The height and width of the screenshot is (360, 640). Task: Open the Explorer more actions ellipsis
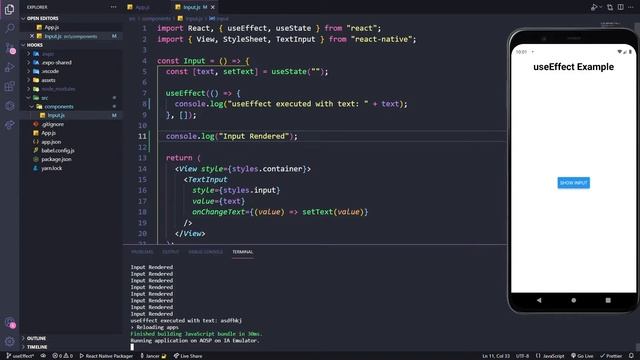pos(113,7)
